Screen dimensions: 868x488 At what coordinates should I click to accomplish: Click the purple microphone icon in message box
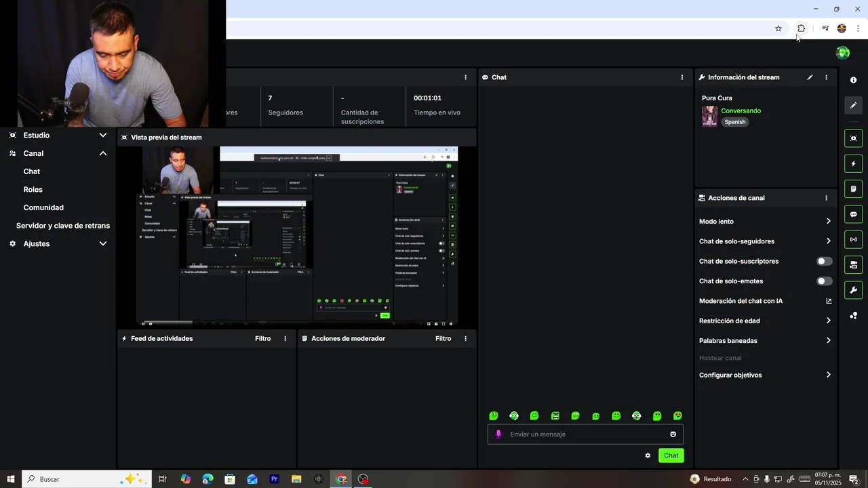click(498, 434)
